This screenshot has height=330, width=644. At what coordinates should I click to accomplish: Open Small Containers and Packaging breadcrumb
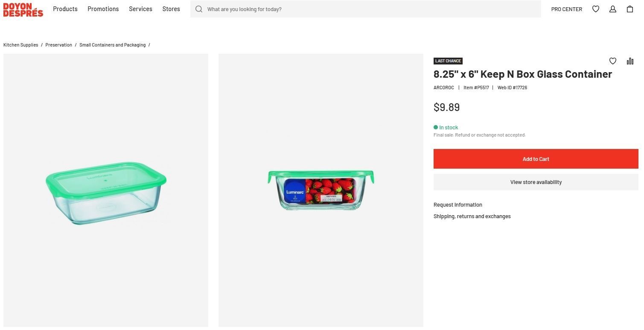(112, 45)
